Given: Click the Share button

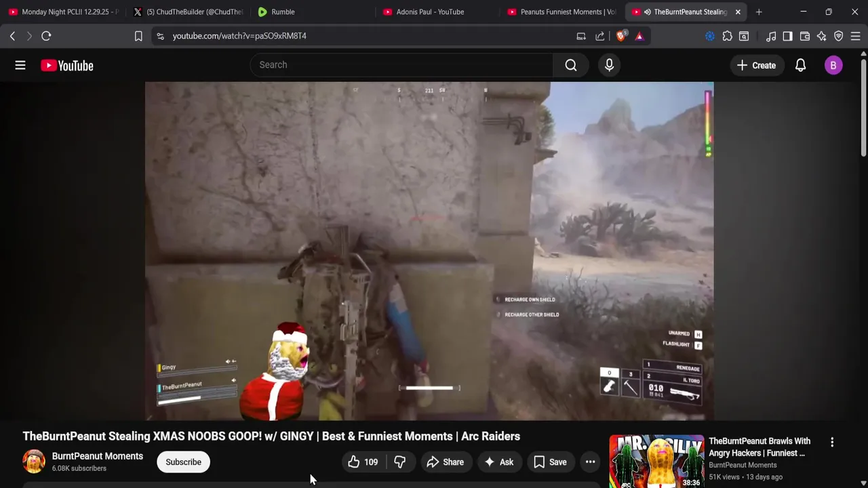Looking at the screenshot, I should click(445, 462).
